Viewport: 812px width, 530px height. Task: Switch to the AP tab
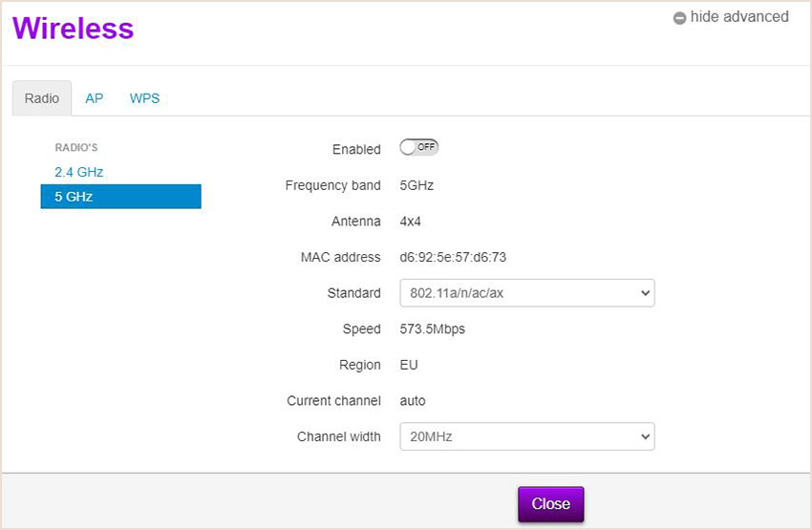pyautogui.click(x=95, y=98)
